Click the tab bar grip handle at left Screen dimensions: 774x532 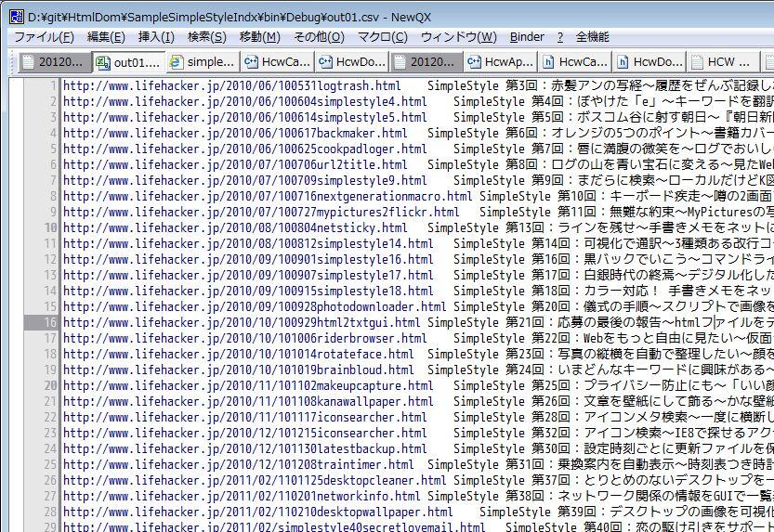12,62
